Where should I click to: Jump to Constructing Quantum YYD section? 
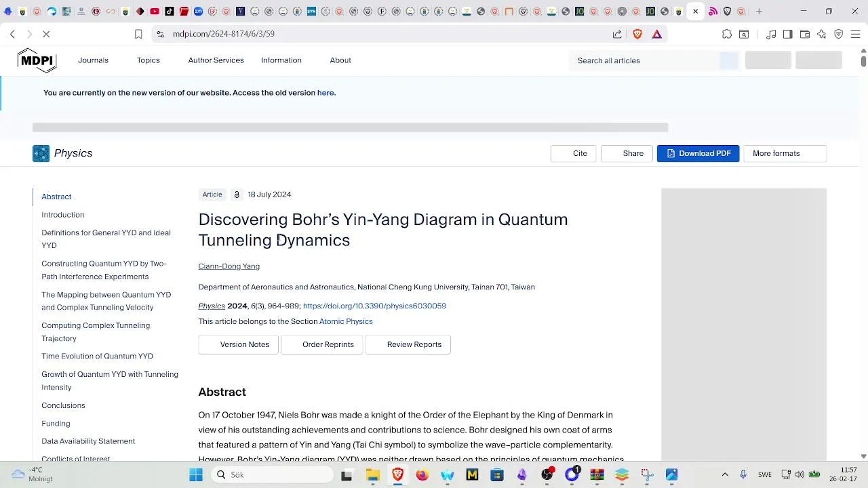click(104, 270)
